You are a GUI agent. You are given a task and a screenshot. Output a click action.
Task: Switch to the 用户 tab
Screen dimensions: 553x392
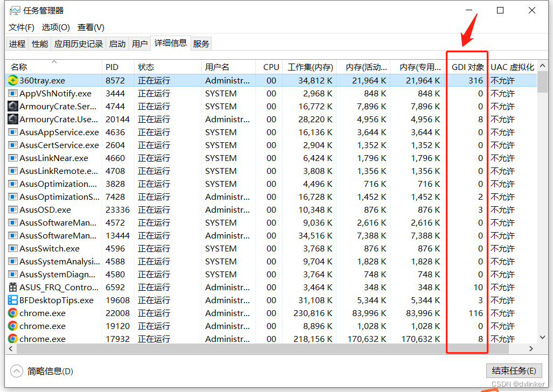[139, 44]
